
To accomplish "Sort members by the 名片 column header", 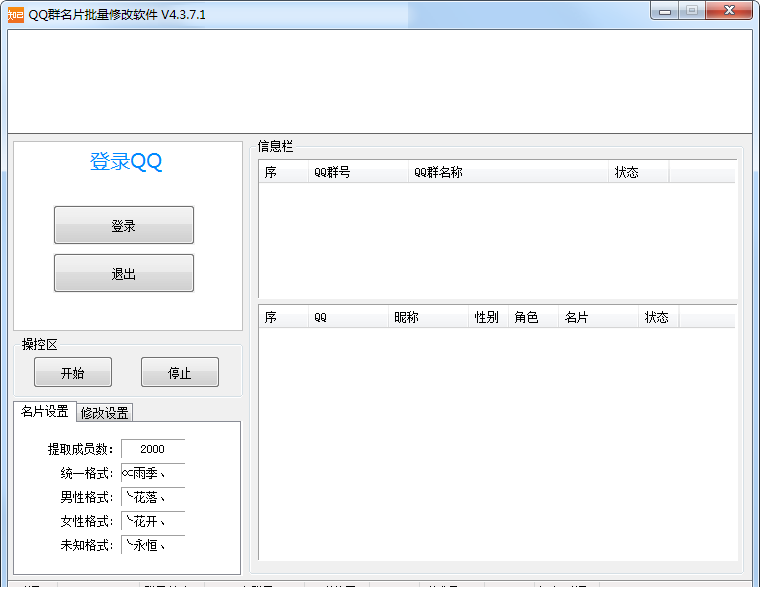I will 598,317.
